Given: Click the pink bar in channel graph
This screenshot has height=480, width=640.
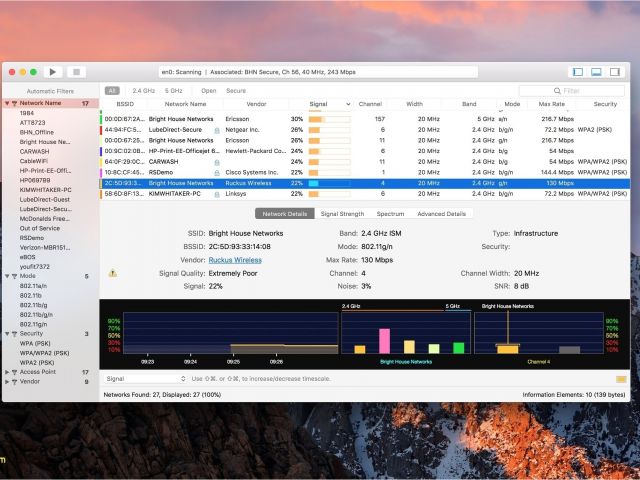Looking at the screenshot, I should click(x=384, y=340).
